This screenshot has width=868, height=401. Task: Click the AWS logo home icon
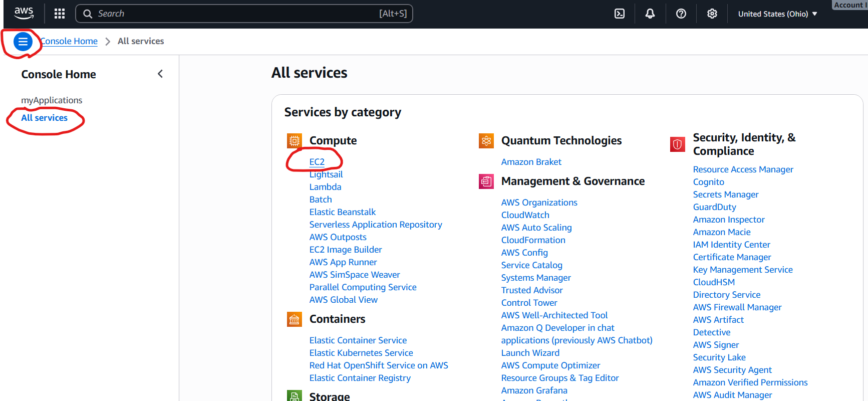point(24,13)
